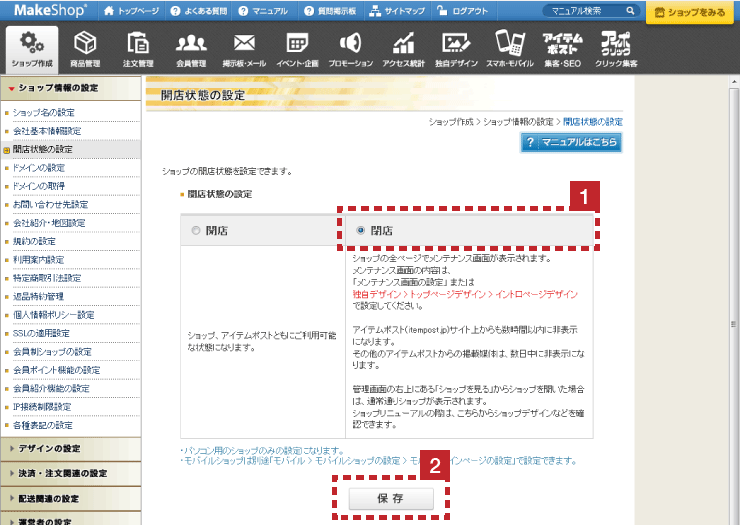Open スマホ・モバイル phone icon
740x525 pixels.
(510, 43)
